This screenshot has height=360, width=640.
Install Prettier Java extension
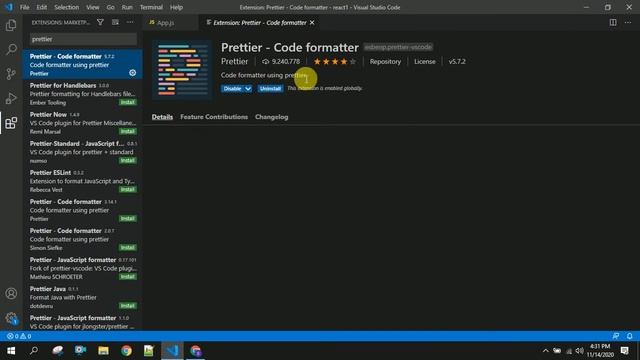coord(128,306)
